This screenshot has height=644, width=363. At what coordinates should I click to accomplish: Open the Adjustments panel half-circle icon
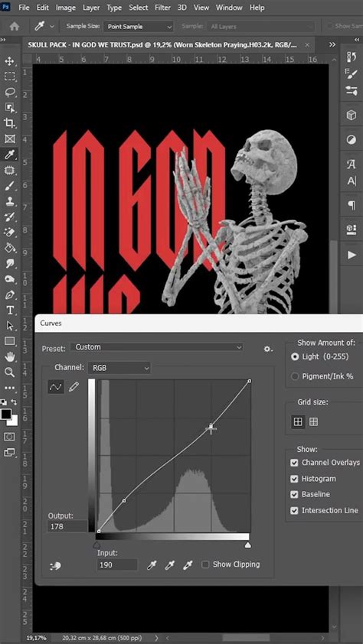(x=352, y=140)
